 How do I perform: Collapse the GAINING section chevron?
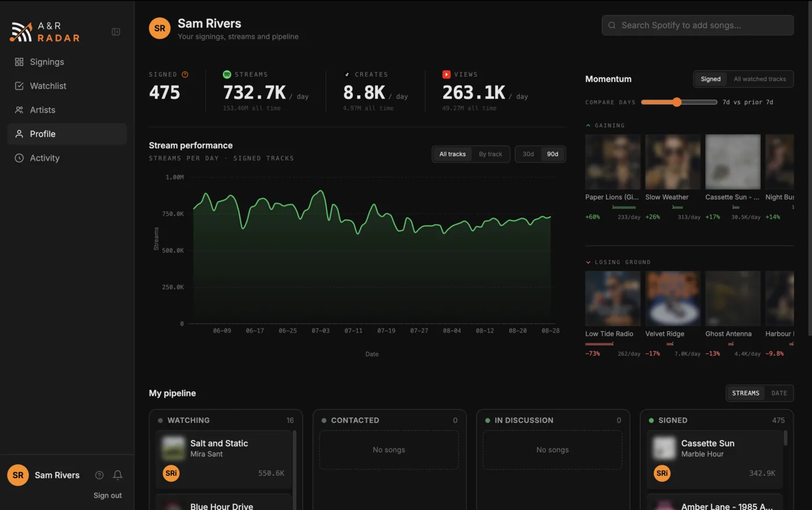point(588,125)
